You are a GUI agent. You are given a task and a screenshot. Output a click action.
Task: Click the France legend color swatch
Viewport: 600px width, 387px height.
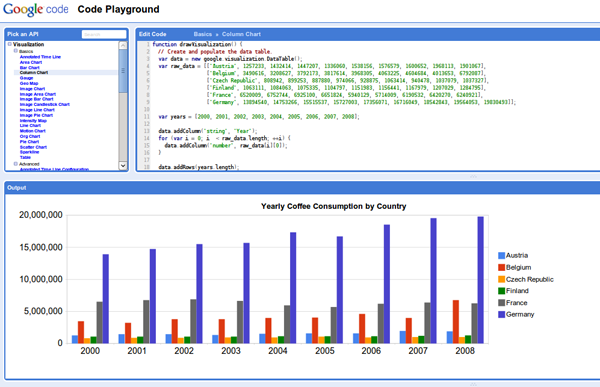click(x=502, y=303)
